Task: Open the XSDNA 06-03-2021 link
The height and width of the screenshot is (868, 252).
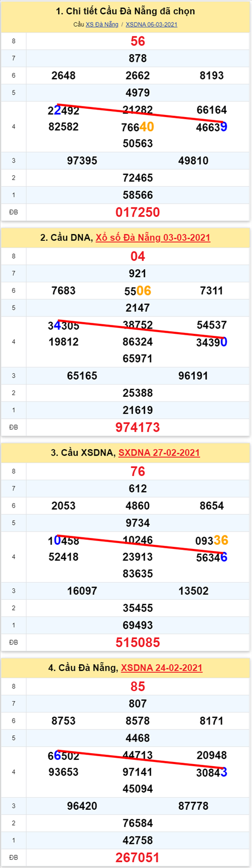Action: pos(151,25)
